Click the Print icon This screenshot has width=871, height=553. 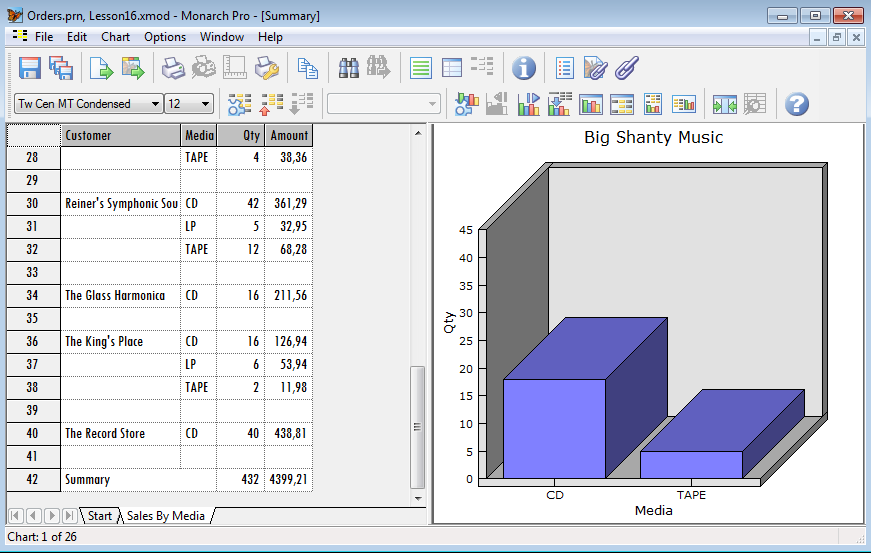coord(173,68)
